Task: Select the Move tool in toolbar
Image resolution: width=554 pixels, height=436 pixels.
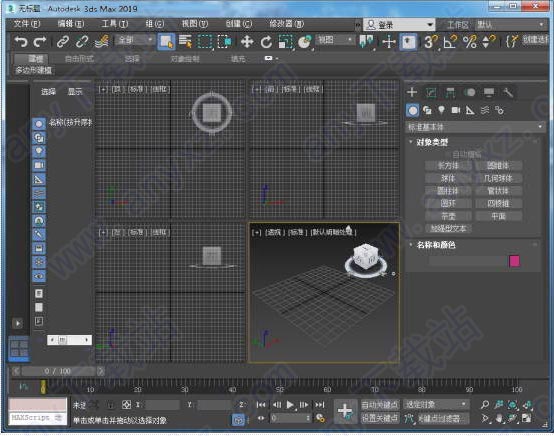Action: [x=247, y=42]
